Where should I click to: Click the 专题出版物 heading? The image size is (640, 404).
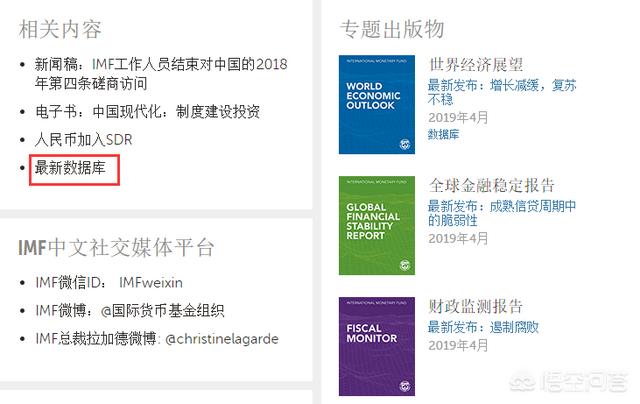[392, 29]
